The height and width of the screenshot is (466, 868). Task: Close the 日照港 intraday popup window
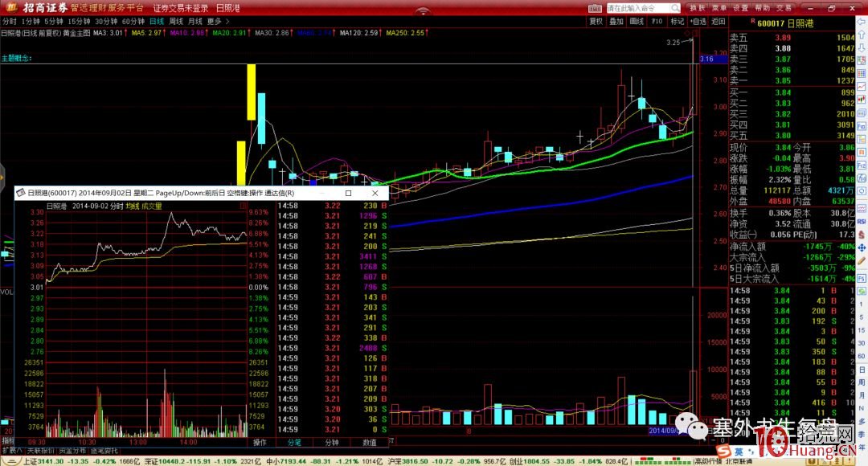pos(375,193)
